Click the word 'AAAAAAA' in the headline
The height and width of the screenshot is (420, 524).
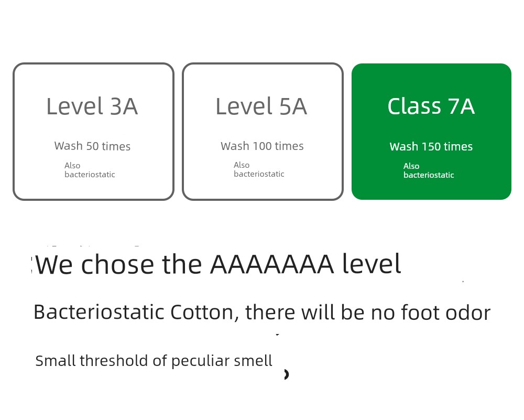272,264
